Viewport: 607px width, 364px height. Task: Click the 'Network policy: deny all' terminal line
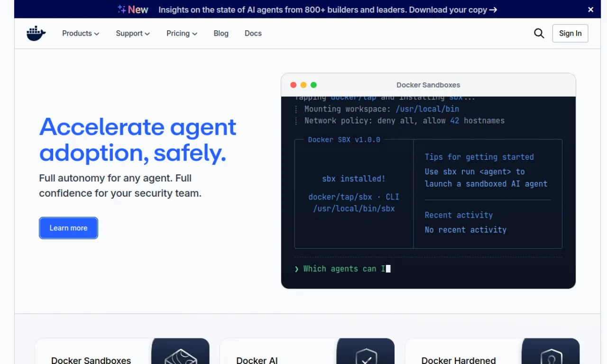pyautogui.click(x=405, y=121)
